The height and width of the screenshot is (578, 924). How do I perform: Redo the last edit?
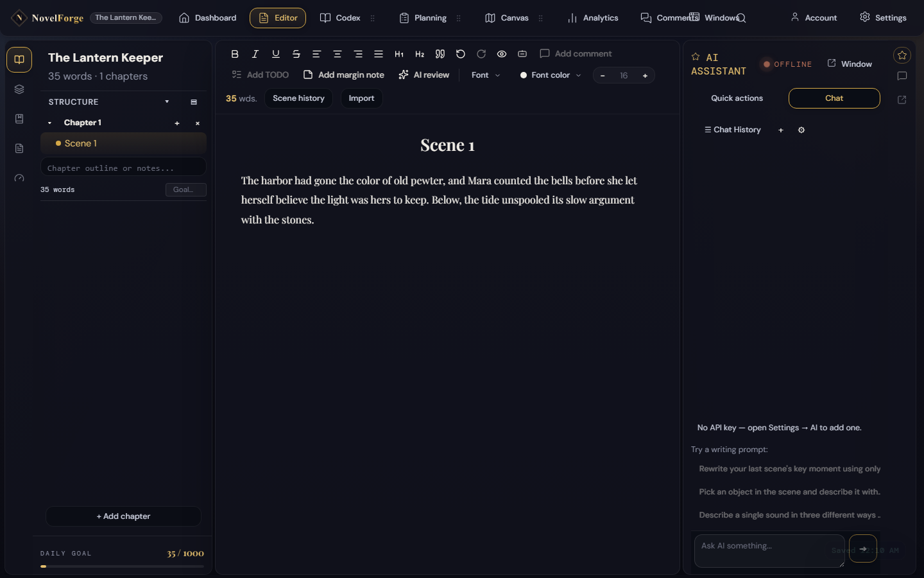481,54
